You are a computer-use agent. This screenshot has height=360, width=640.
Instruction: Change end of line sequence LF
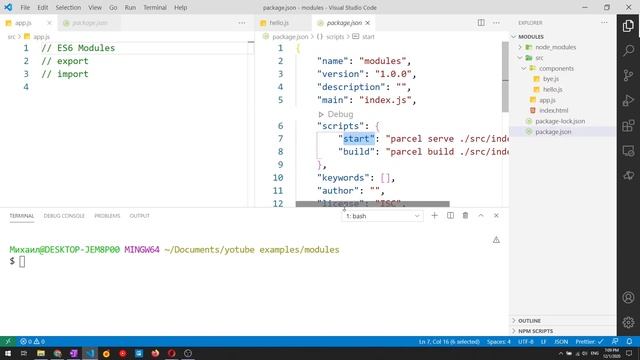point(544,341)
